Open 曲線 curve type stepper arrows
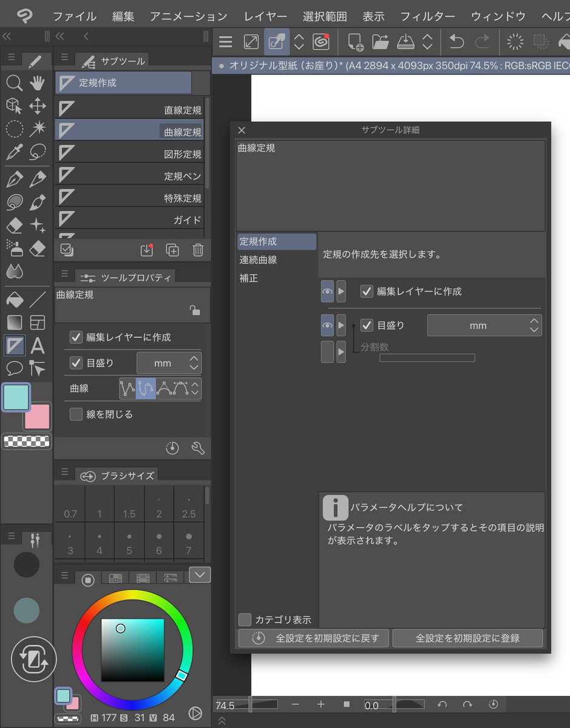Screen dimensions: 570x728 pyautogui.click(x=195, y=388)
